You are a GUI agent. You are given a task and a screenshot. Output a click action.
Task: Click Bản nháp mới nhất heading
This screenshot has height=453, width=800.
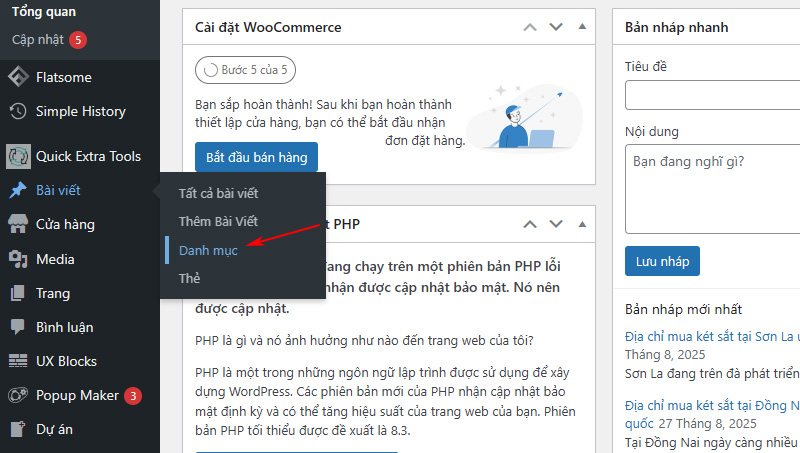pyautogui.click(x=683, y=309)
